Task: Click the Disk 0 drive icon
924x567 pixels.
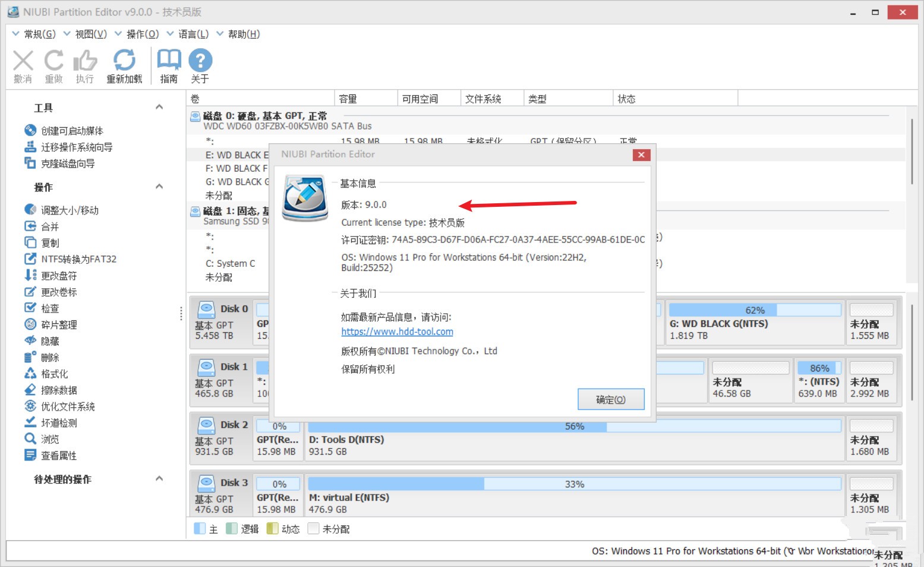Action: pos(206,308)
